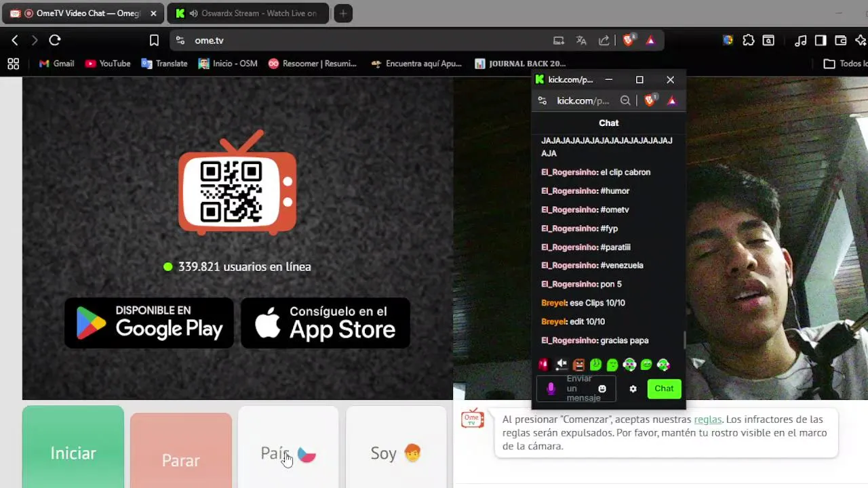Mute the Oswardx Stream tab audio icon
The image size is (868, 488).
pos(194,14)
